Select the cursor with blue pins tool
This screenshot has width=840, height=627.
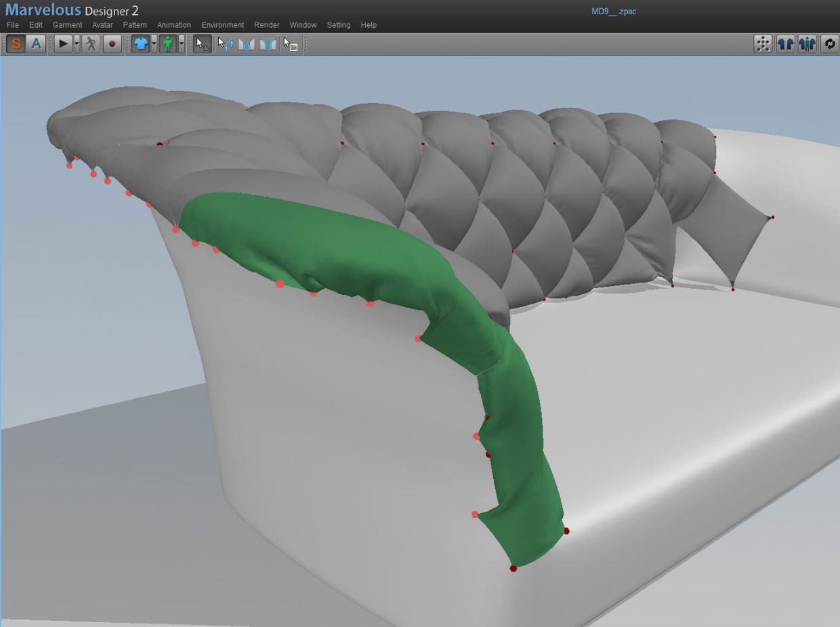pyautogui.click(x=225, y=44)
